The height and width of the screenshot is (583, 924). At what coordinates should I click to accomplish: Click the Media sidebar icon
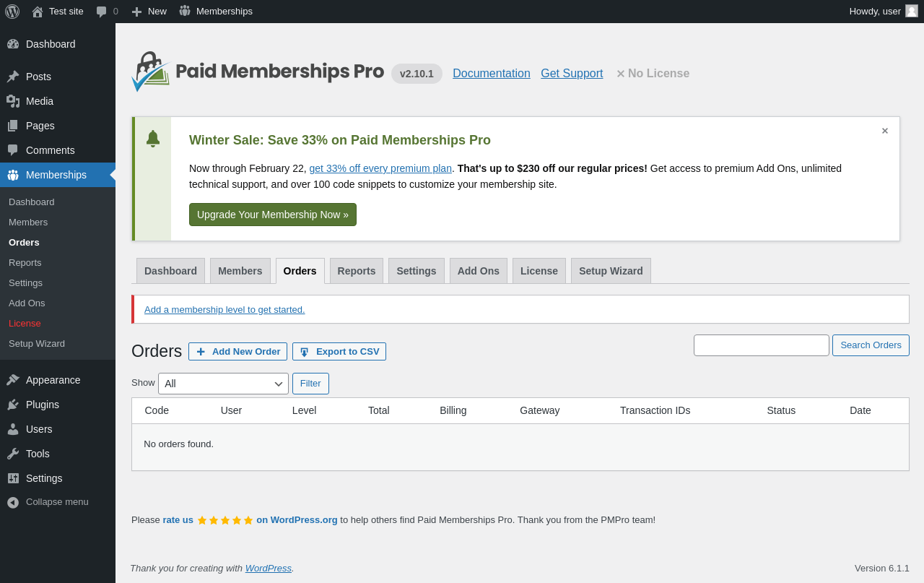coord(13,101)
